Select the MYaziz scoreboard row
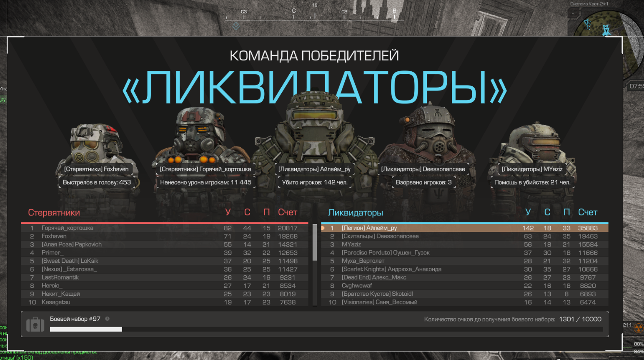644x360 pixels. [x=465, y=244]
